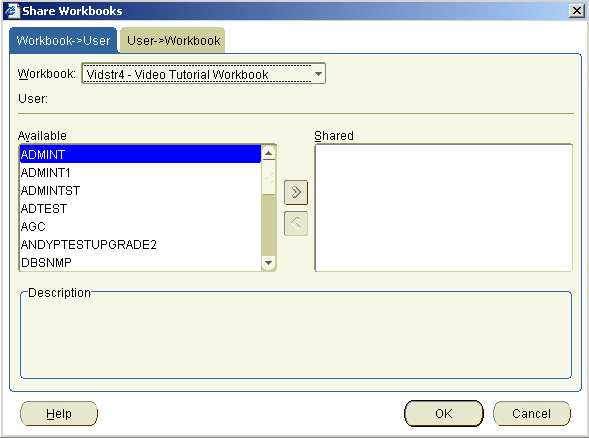Click the Share Workbooks title bar icon
The image size is (589, 438).
coord(12,11)
